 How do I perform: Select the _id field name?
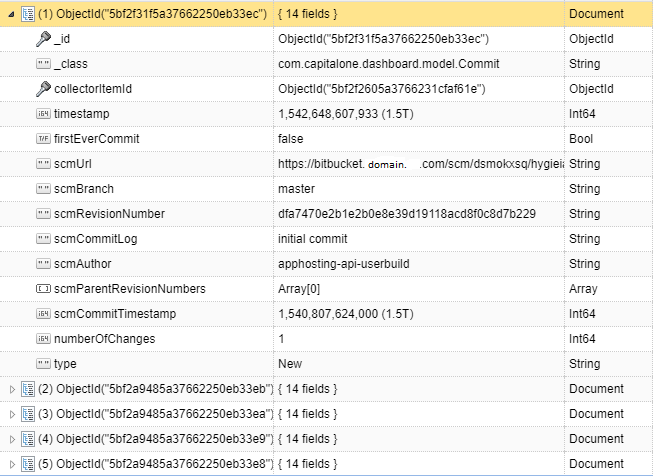click(62, 39)
